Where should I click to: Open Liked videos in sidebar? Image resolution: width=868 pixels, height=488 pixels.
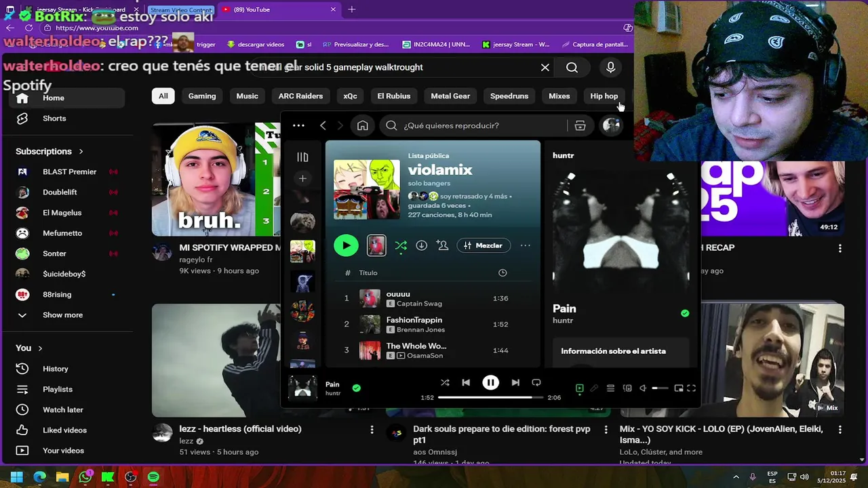(64, 430)
